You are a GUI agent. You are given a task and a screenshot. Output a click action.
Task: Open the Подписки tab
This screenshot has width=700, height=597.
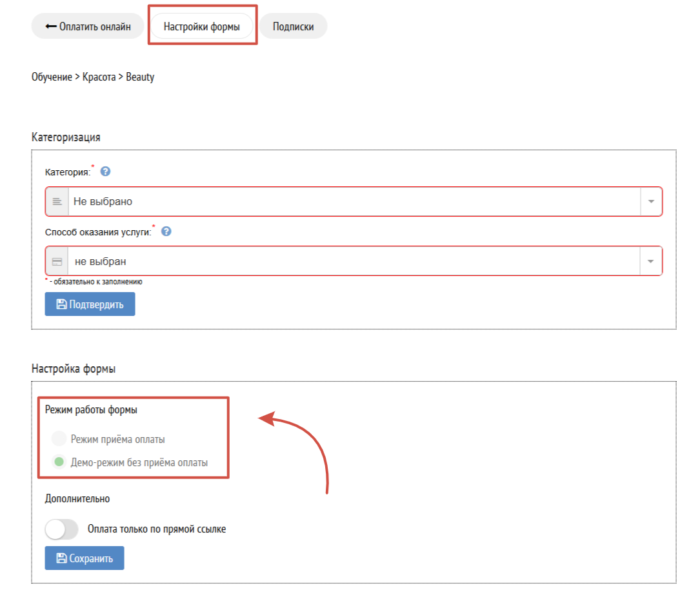pyautogui.click(x=293, y=27)
